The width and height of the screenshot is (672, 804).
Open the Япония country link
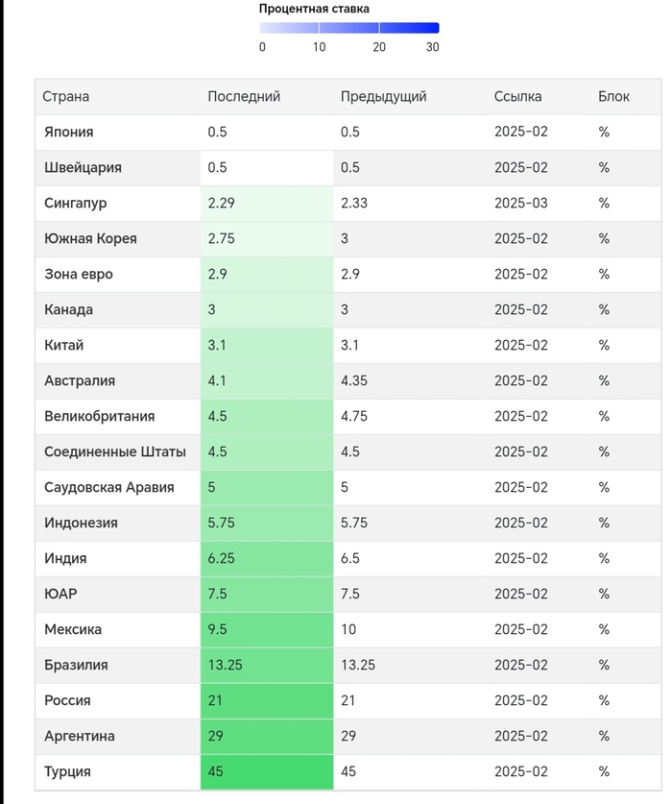coord(69,132)
